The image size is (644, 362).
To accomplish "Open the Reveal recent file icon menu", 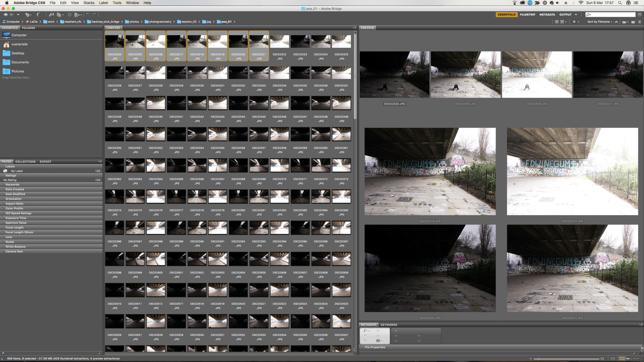I will 28,15.
